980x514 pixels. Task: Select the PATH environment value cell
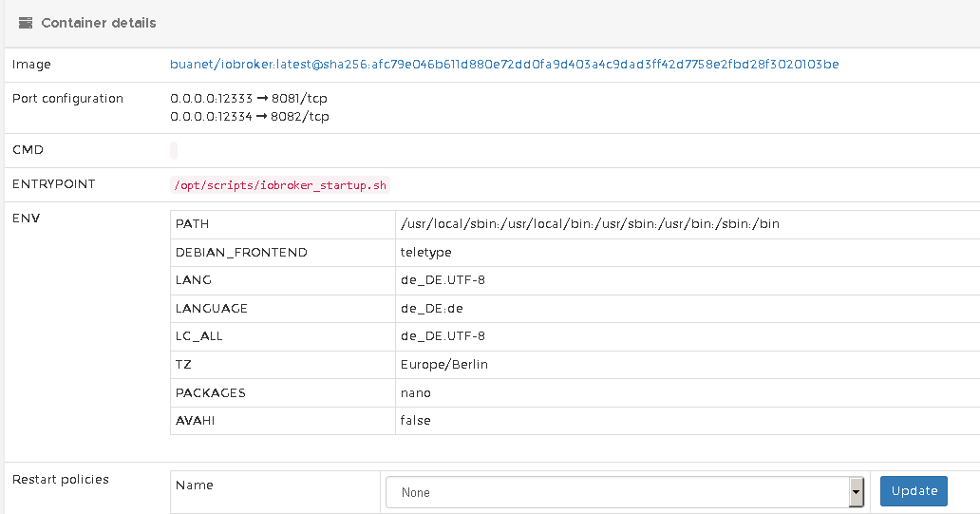[590, 224]
